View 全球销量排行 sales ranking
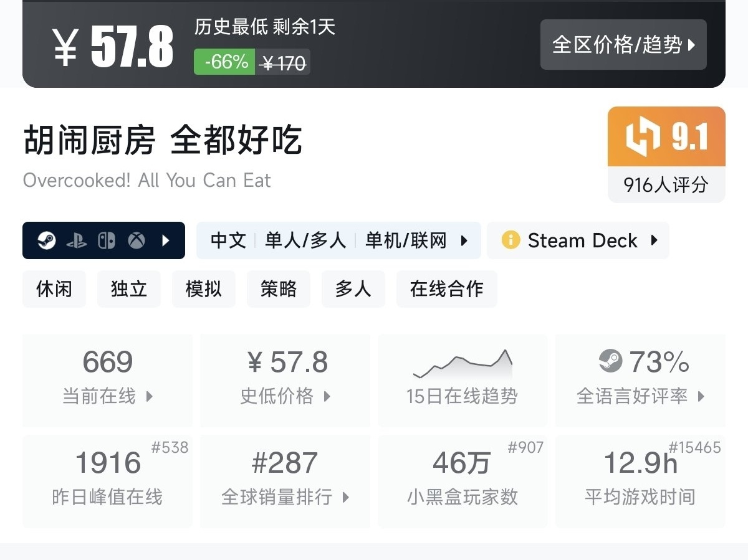The image size is (748, 560). 285,481
